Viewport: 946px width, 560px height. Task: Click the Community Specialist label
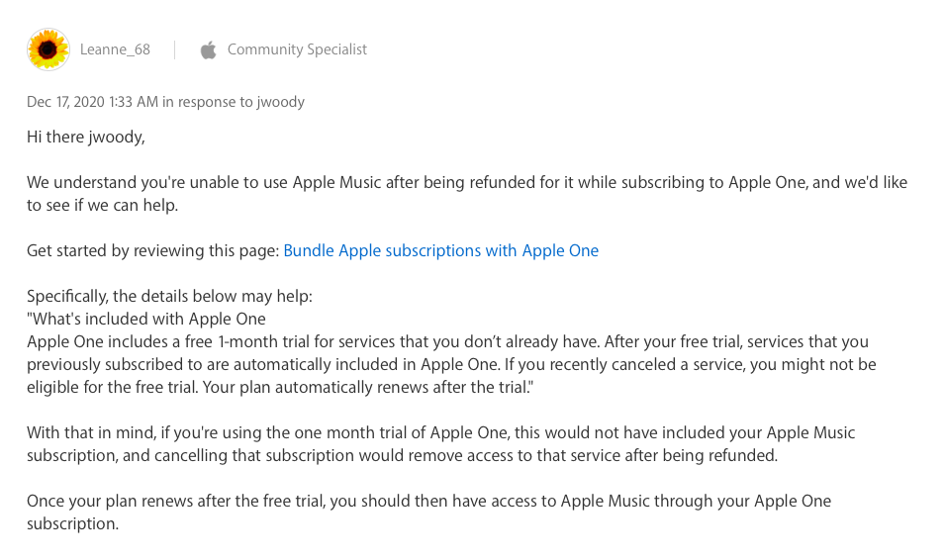(297, 49)
